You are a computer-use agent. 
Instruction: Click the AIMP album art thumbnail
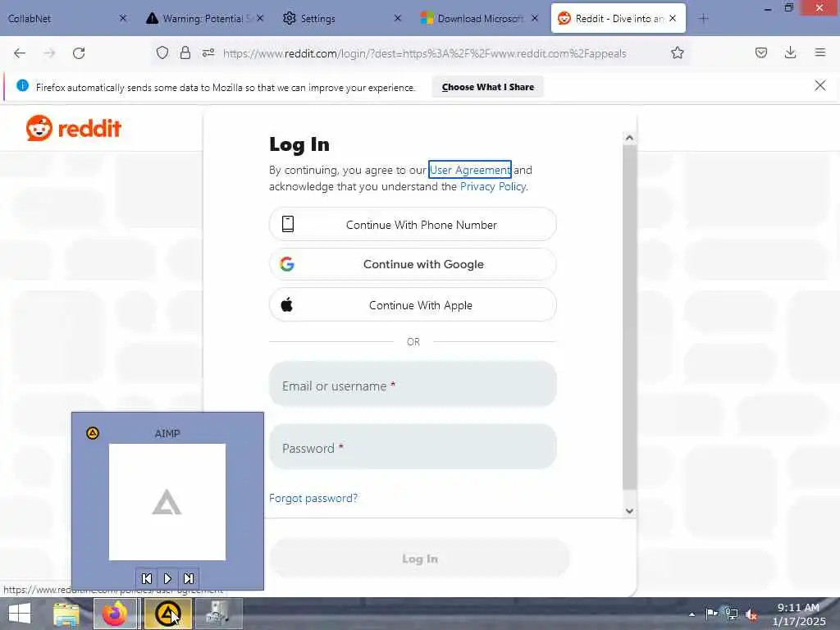coord(167,502)
